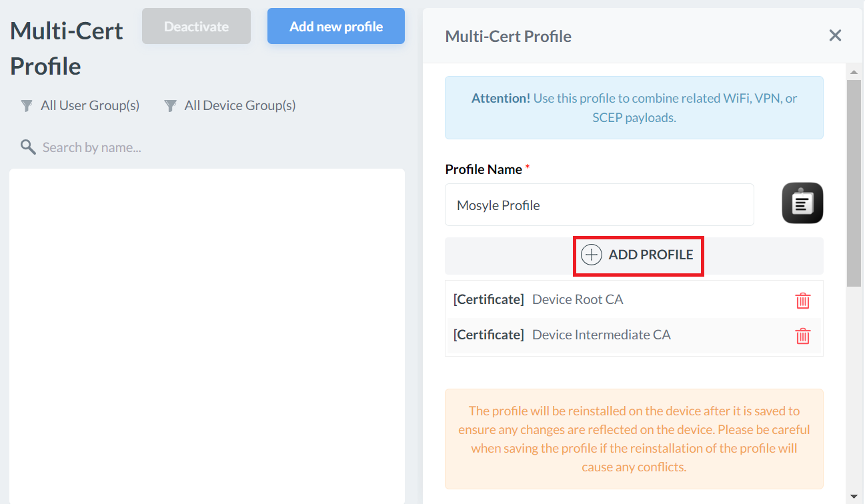Open the All User Group(s) filter

pos(89,105)
